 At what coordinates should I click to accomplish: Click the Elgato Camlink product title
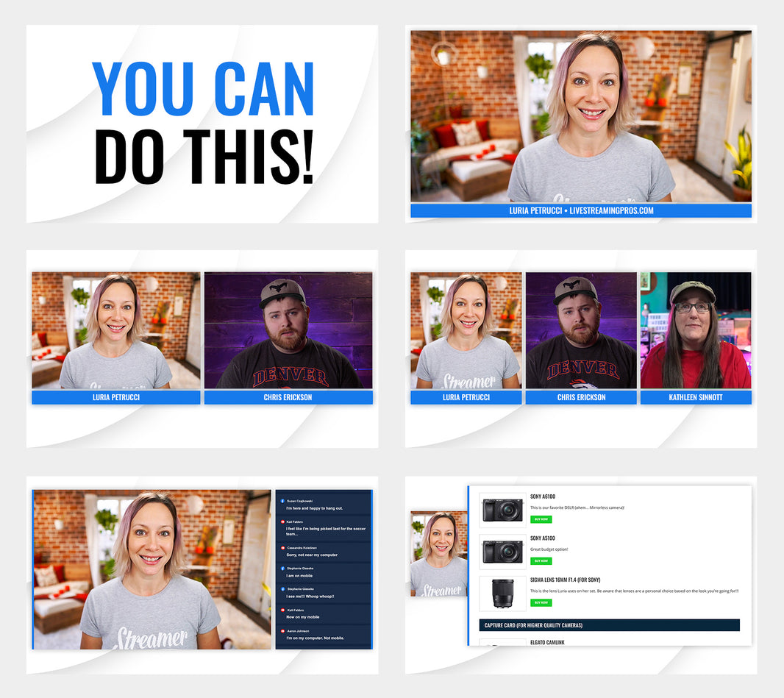[x=548, y=642]
